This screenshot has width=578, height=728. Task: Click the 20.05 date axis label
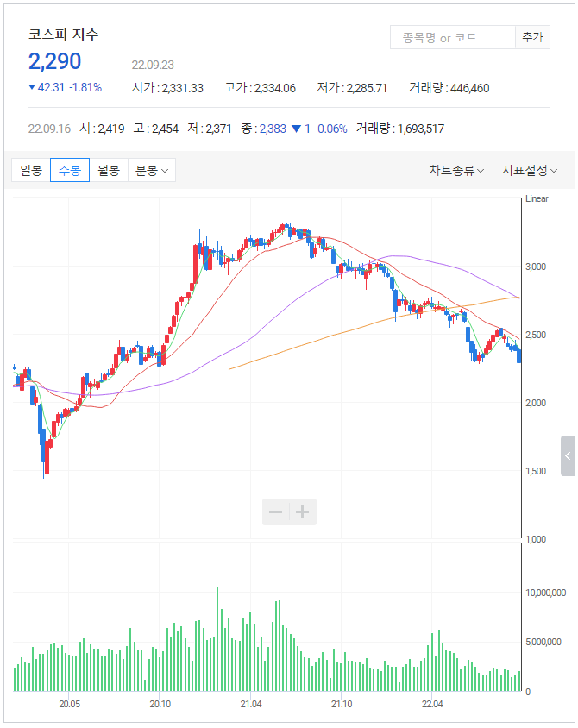[70, 704]
